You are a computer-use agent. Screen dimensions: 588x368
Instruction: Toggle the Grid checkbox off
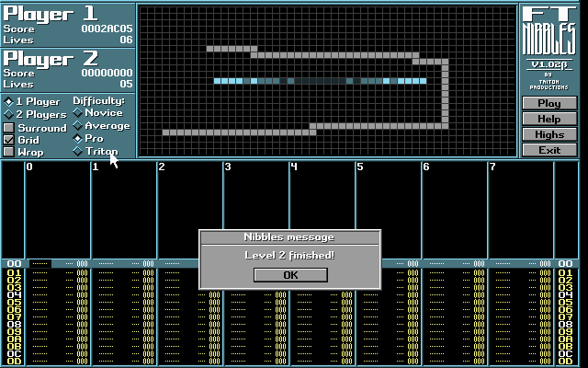9,140
